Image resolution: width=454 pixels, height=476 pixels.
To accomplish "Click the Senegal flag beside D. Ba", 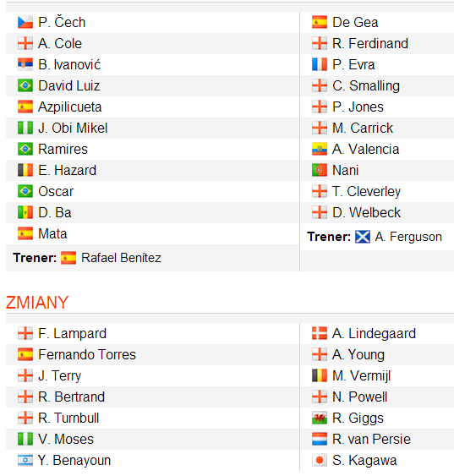I will click(25, 212).
